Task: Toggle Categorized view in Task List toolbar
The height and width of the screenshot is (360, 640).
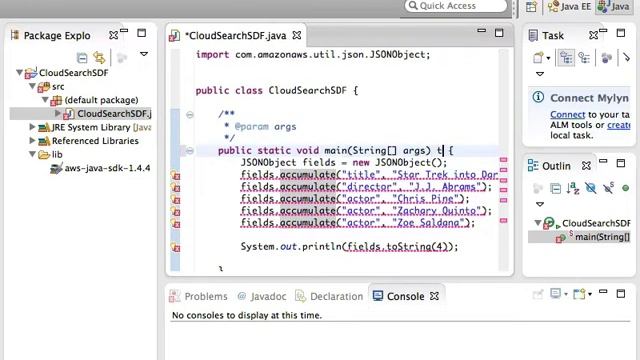Action: pyautogui.click(x=567, y=58)
